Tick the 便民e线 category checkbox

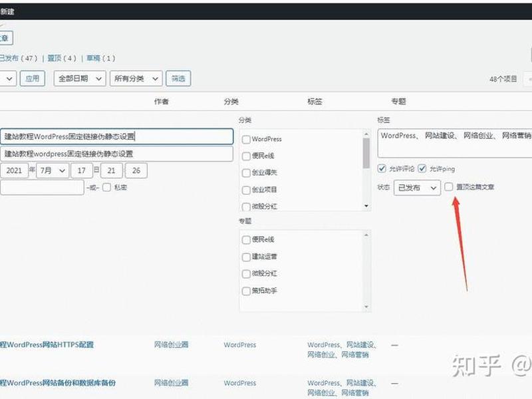click(246, 156)
